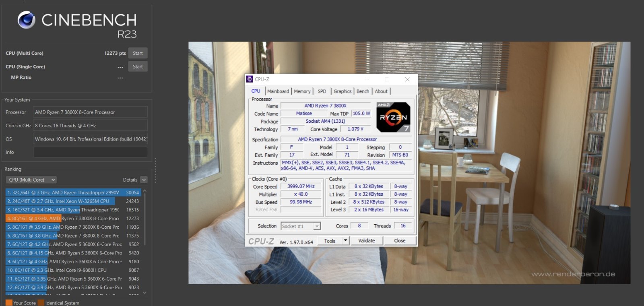The width and height of the screenshot is (644, 306).
Task: Select ranking row 7 Ryzen 5 3600X at 4.2 GHz
Action: point(73,244)
